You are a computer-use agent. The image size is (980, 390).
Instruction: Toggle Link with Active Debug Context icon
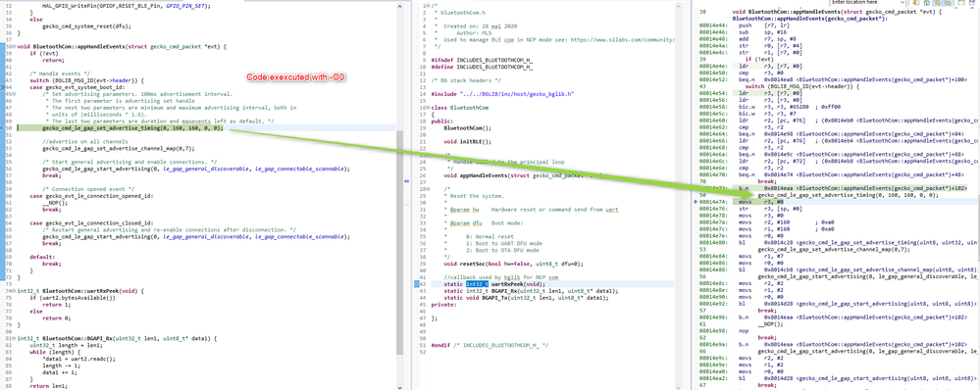pos(938,3)
